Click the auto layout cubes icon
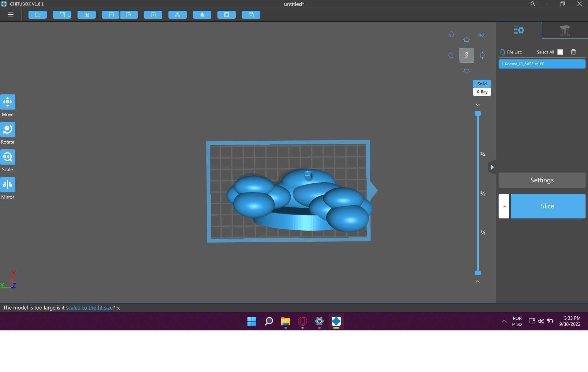The image size is (588, 372). [x=177, y=15]
